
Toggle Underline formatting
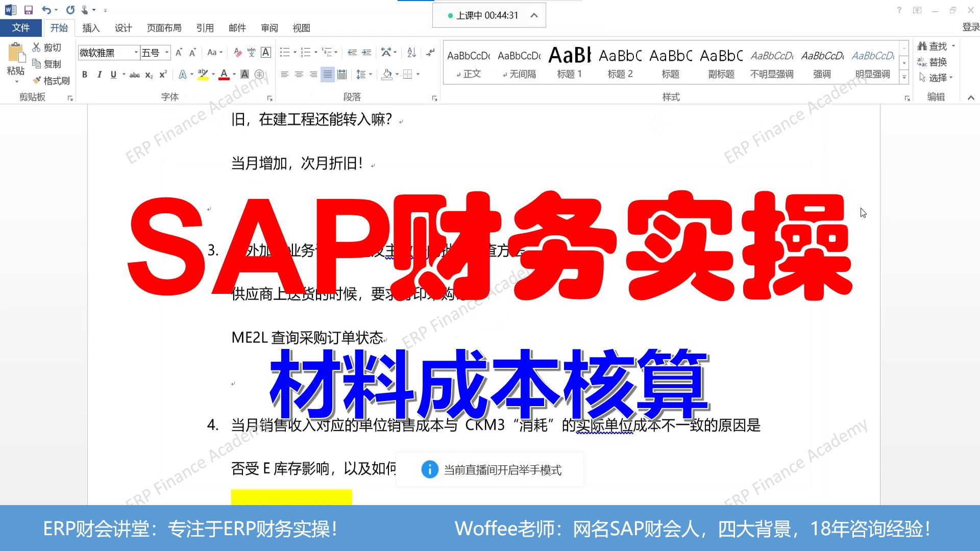(x=113, y=74)
